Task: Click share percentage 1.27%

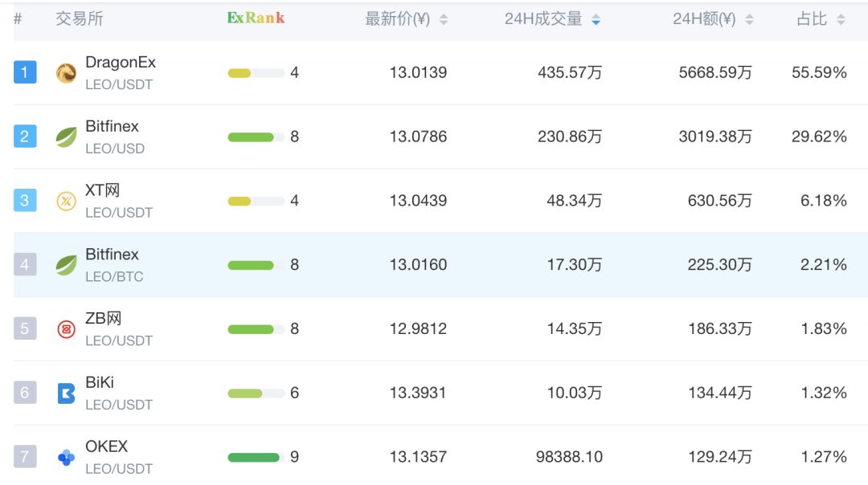Action: [x=824, y=457]
